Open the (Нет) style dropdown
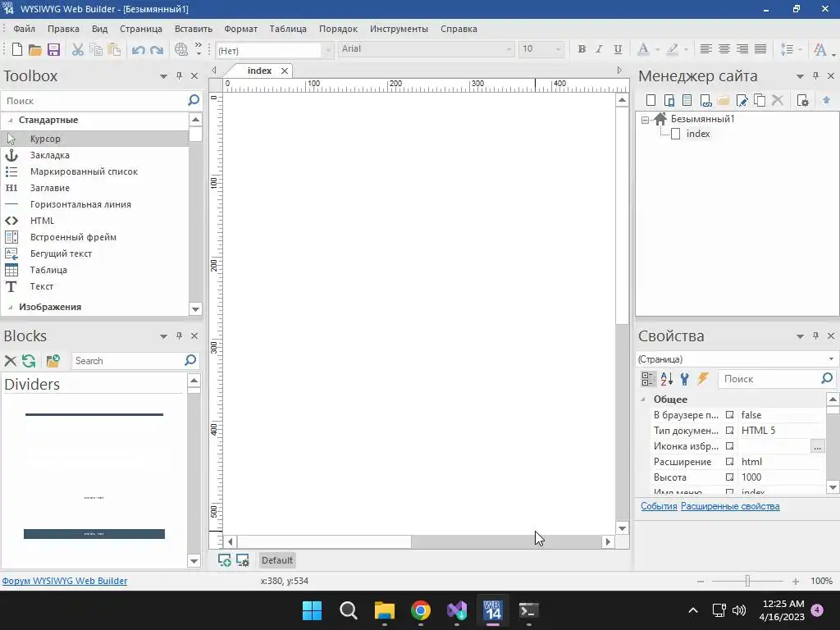This screenshot has width=840, height=630. click(x=327, y=50)
